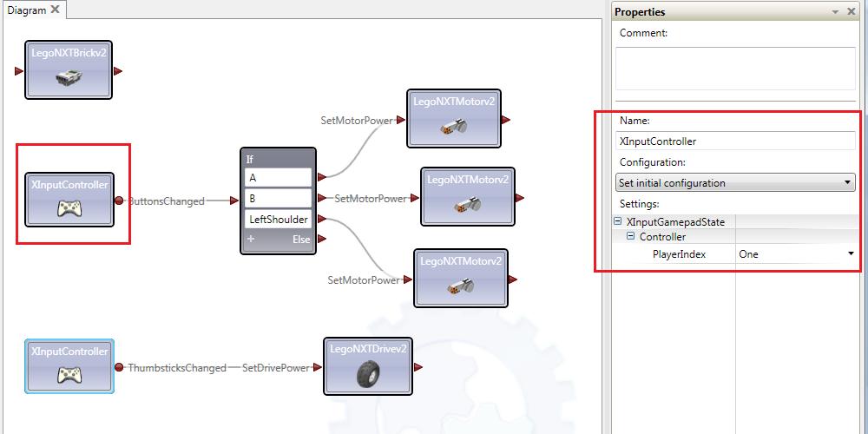Close the Diagram tab
This screenshot has height=434, width=868.
(55, 10)
